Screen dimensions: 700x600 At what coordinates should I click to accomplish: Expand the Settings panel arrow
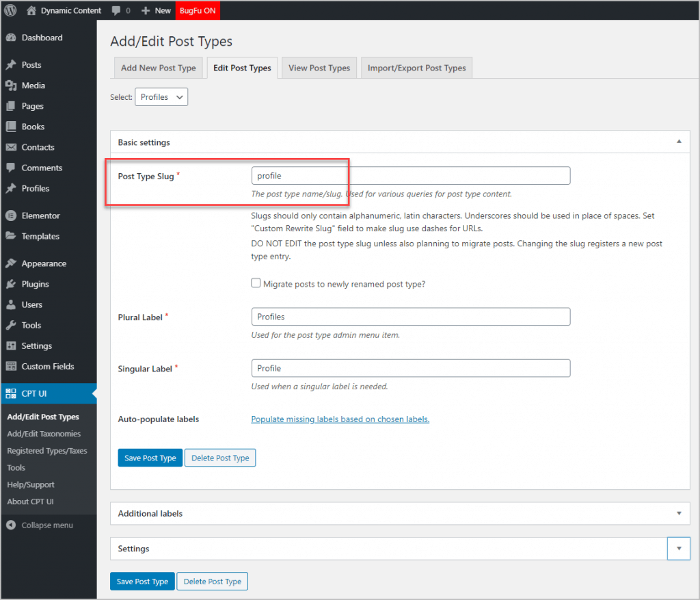[679, 548]
